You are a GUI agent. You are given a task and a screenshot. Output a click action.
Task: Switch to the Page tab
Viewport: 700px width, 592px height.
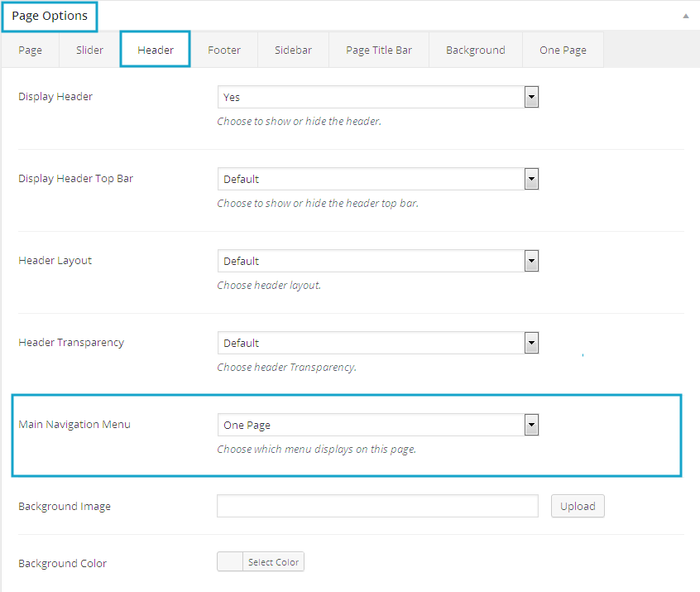click(31, 50)
